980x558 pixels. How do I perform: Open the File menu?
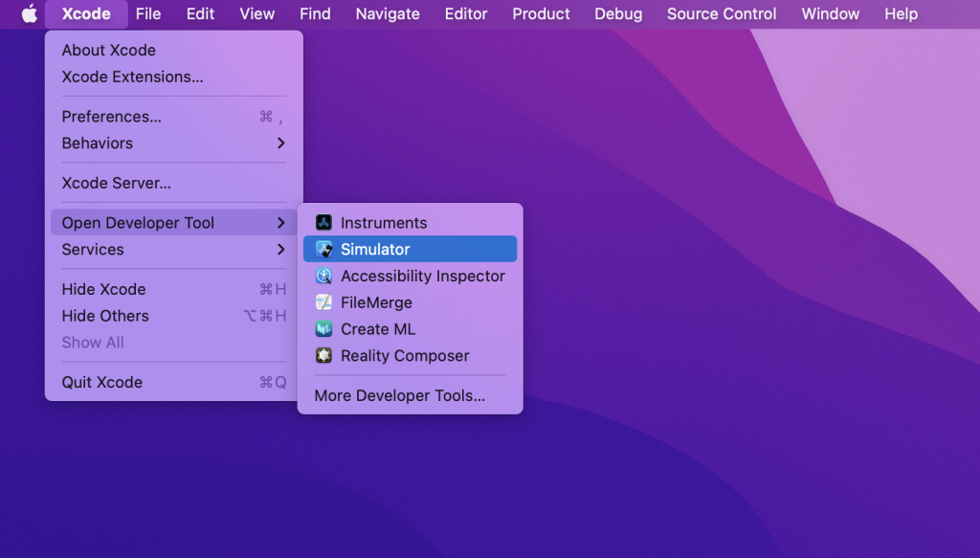point(148,13)
